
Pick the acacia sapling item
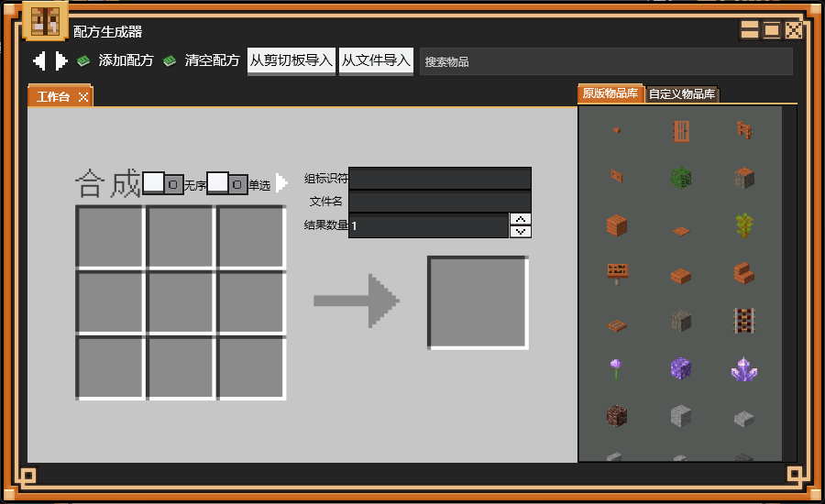[x=744, y=225]
